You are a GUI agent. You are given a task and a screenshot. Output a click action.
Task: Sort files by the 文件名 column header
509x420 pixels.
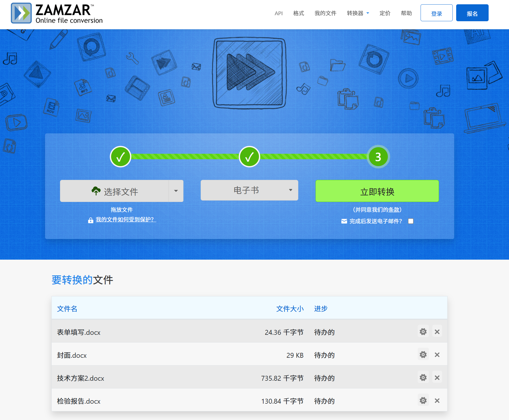(x=67, y=309)
